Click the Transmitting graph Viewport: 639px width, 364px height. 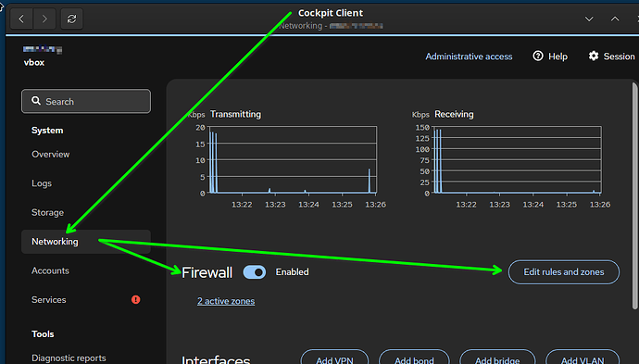point(293,159)
